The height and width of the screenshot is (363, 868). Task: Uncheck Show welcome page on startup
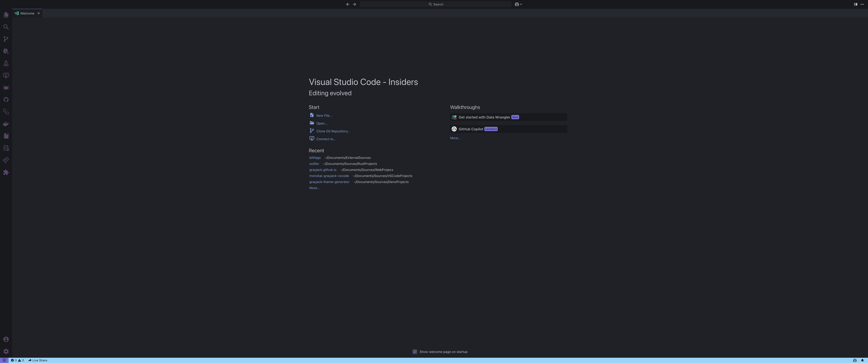click(415, 352)
